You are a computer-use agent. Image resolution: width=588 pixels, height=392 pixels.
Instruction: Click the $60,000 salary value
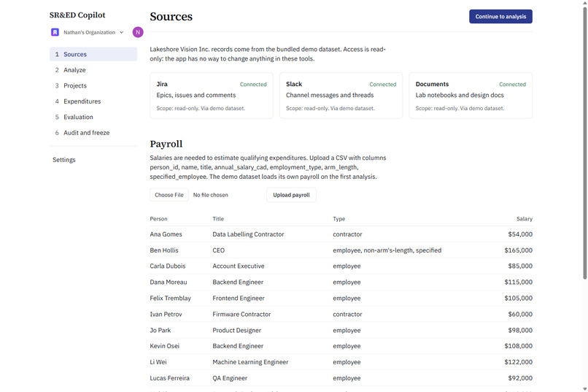(x=520, y=315)
